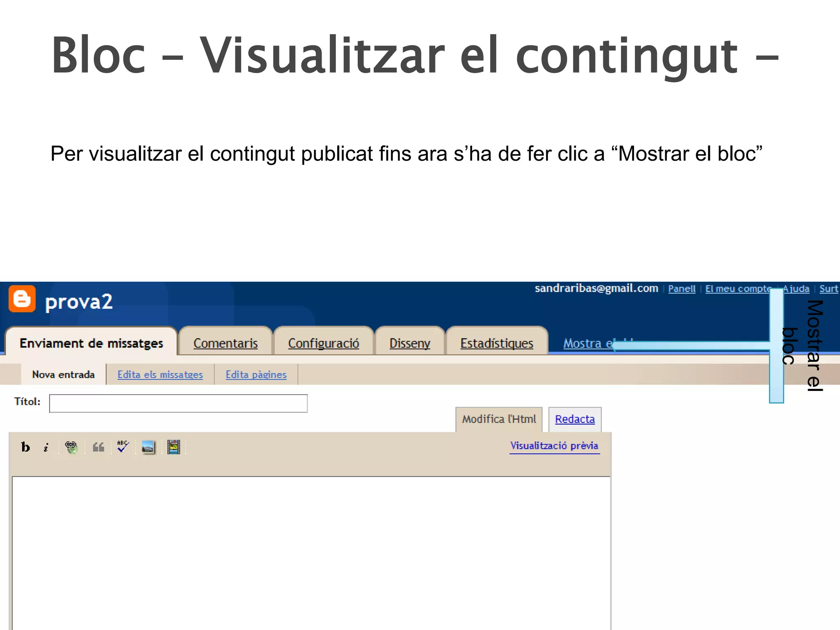
Task: Toggle bold formatting in the editor toolbar
Action: (25, 447)
